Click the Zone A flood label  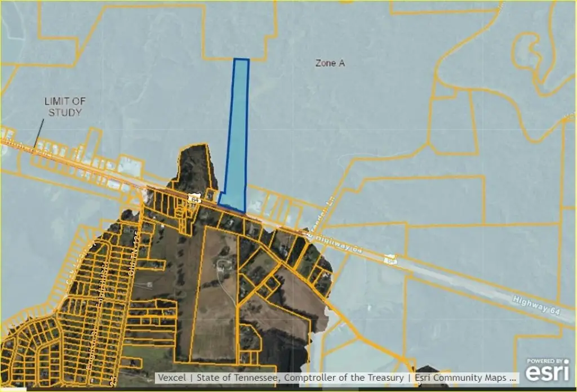pyautogui.click(x=330, y=64)
